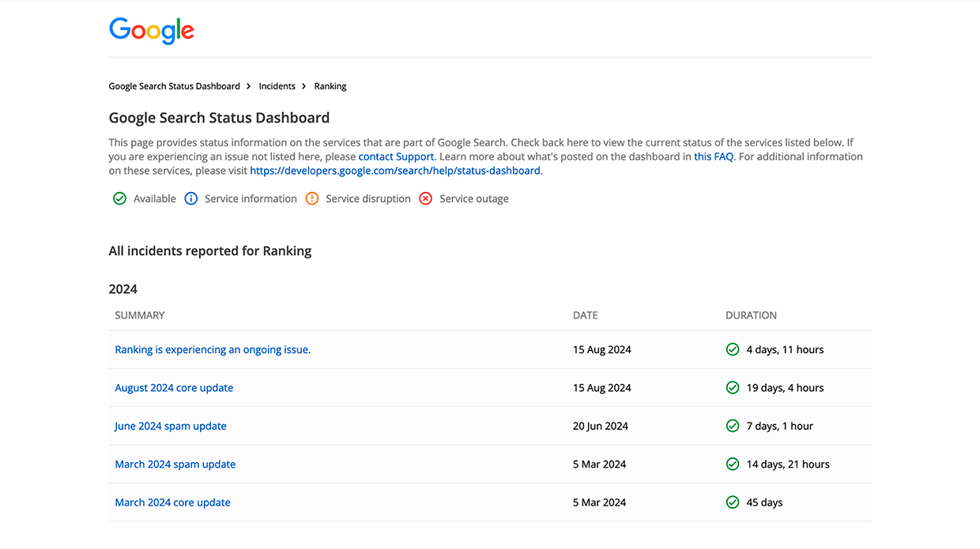Image resolution: width=980 pixels, height=549 pixels.
Task: Click date 5 Mar 2024 in March core update row
Action: (599, 502)
